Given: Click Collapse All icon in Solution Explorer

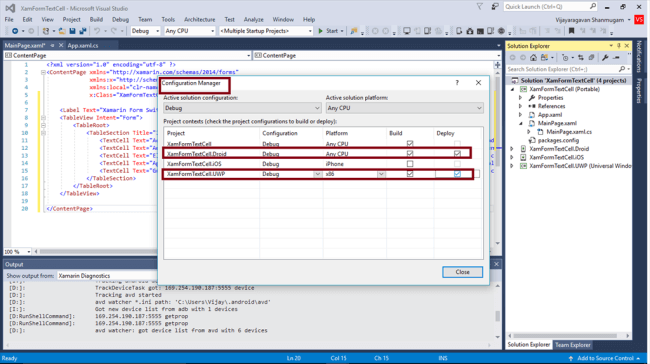Looking at the screenshot, I should (592, 58).
